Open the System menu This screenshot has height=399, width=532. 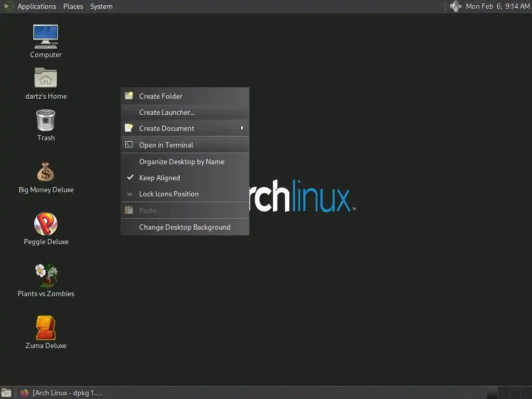(101, 6)
